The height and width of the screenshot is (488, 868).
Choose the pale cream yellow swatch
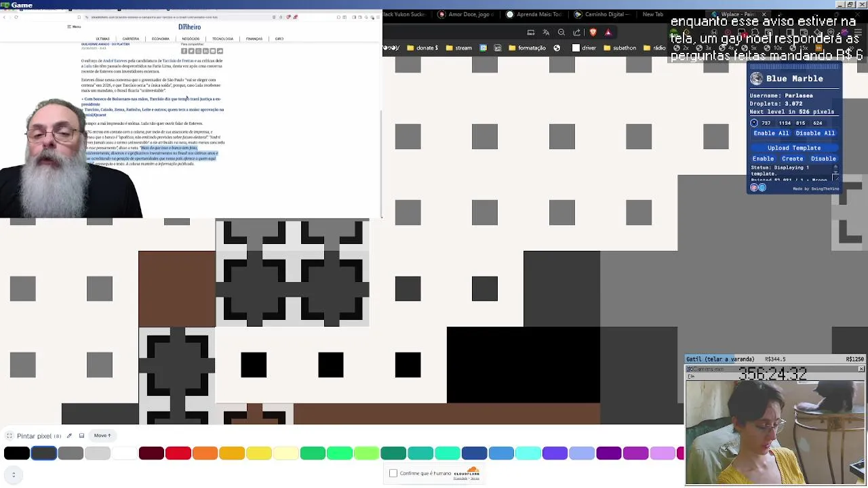(x=285, y=453)
